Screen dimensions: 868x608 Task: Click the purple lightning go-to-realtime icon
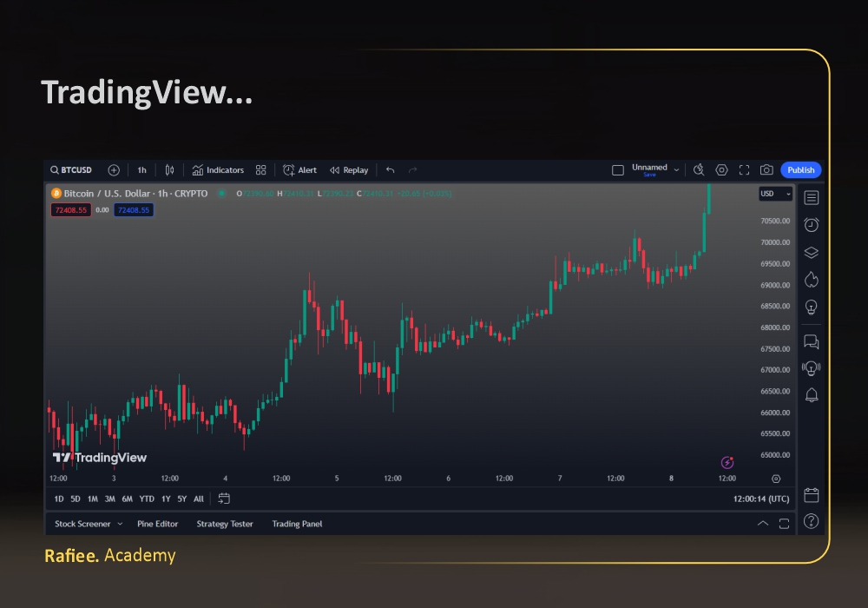click(x=727, y=462)
